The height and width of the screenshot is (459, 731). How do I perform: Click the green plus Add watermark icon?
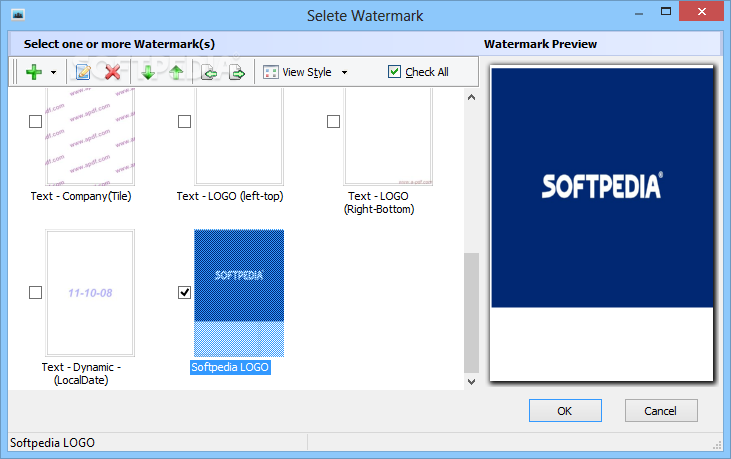pyautogui.click(x=34, y=72)
